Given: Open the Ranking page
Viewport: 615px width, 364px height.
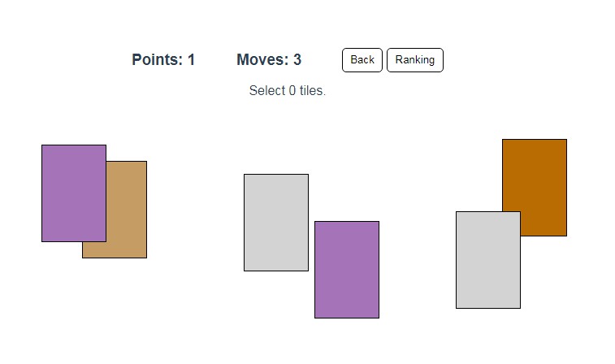Looking at the screenshot, I should tap(414, 60).
